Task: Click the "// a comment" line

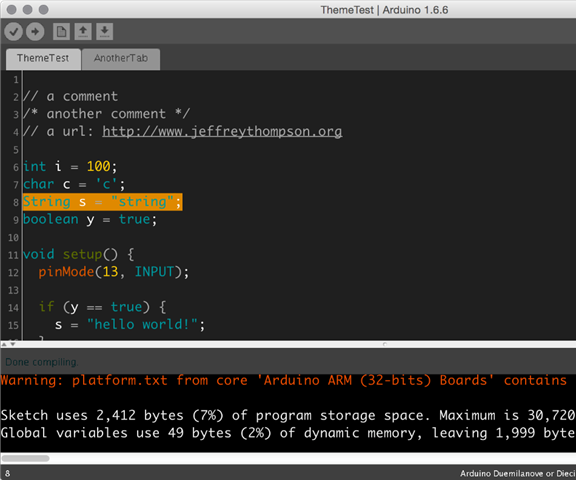Action: [70, 97]
